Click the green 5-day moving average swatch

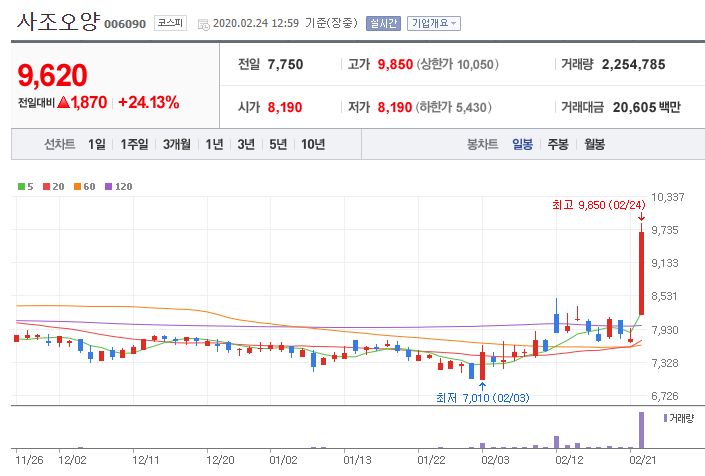tap(21, 187)
